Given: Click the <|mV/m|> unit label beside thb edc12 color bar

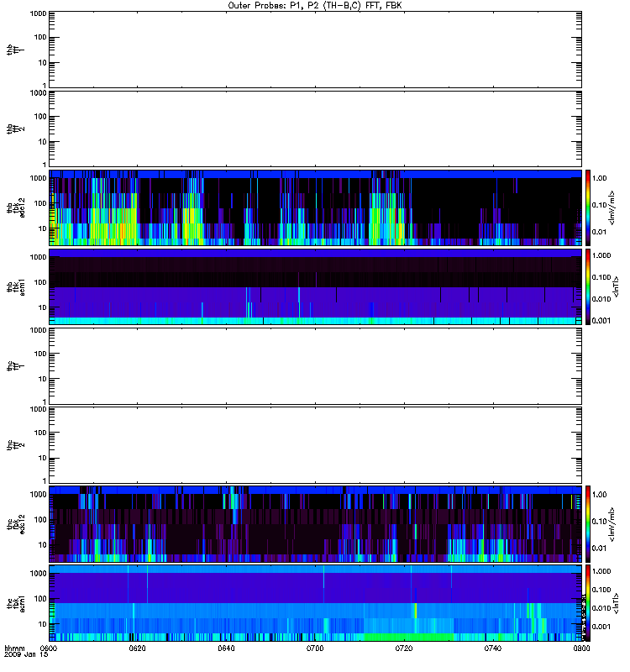Looking at the screenshot, I should [612, 207].
